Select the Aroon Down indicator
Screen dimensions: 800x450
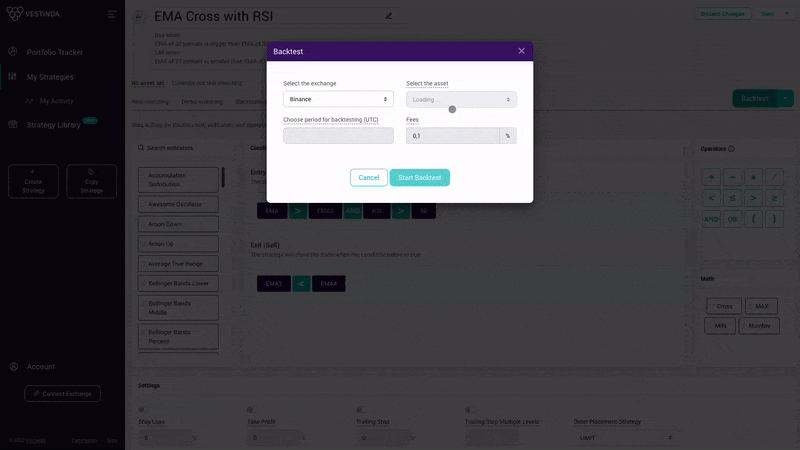tap(178, 224)
